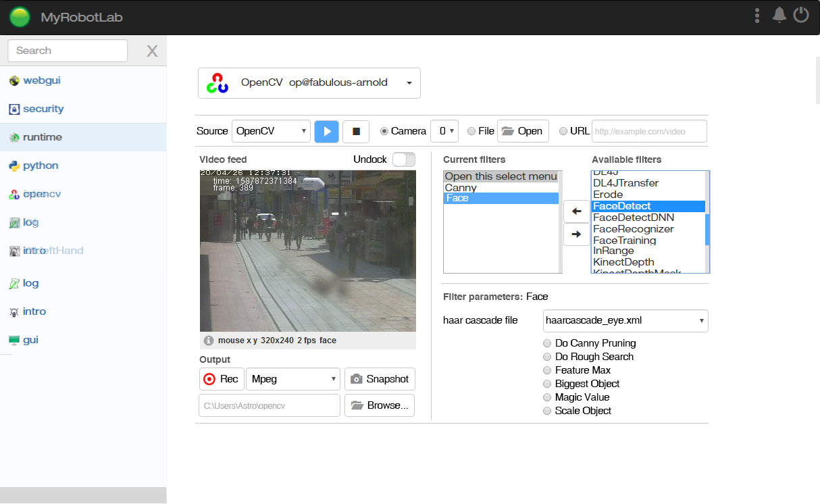Click the gui monitor icon

coord(14,341)
